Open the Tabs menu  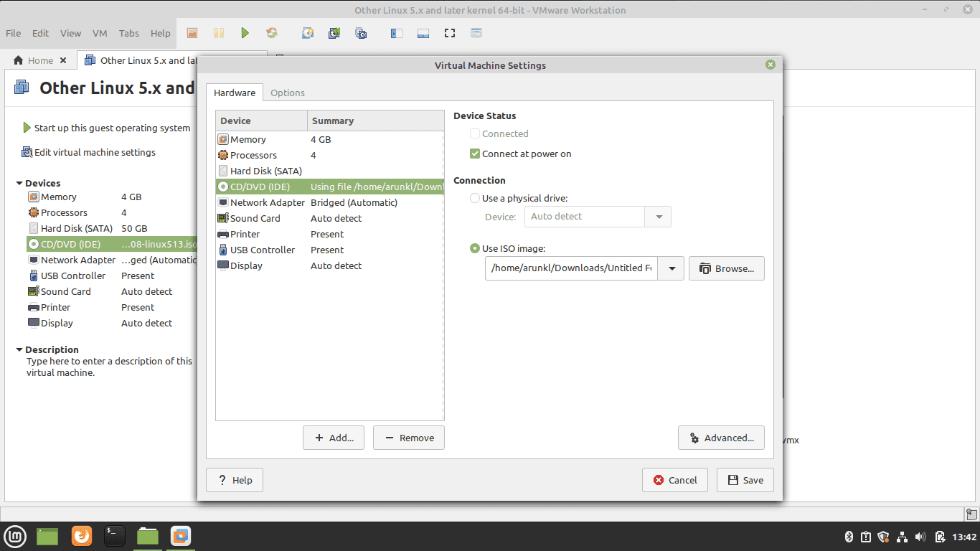tap(129, 33)
